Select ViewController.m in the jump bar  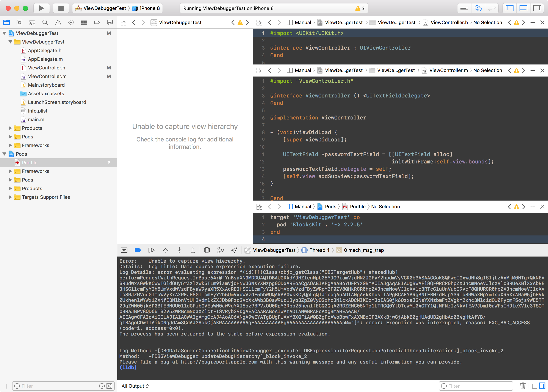click(448, 70)
